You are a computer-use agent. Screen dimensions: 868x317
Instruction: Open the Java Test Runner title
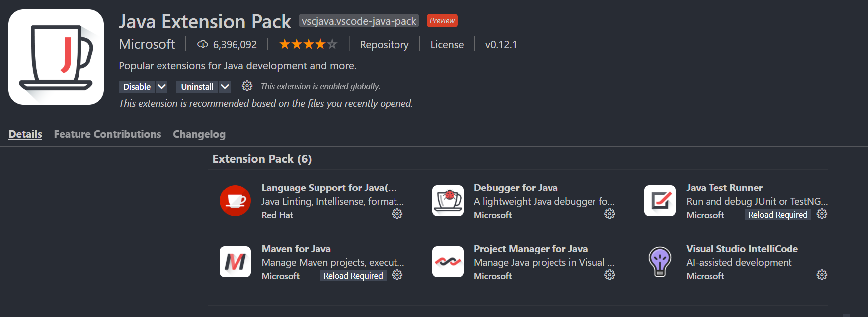click(724, 188)
